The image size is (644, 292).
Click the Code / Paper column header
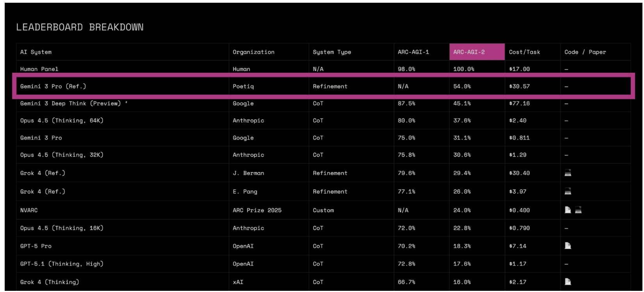click(x=585, y=52)
